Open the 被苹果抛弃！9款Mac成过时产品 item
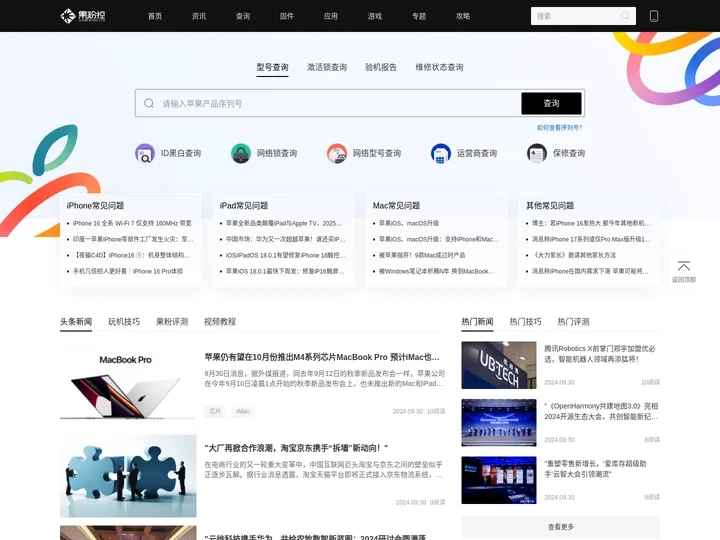Screen dimensions: 720x540 tap(422, 255)
